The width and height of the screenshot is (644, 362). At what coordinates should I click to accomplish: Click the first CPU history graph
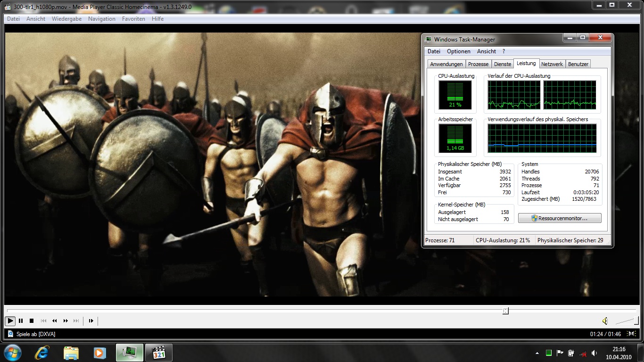[514, 95]
